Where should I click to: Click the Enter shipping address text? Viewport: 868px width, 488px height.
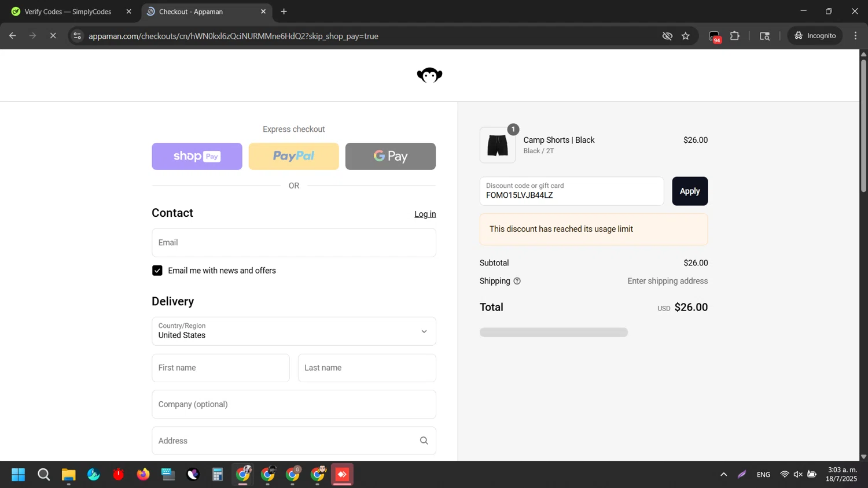(667, 281)
